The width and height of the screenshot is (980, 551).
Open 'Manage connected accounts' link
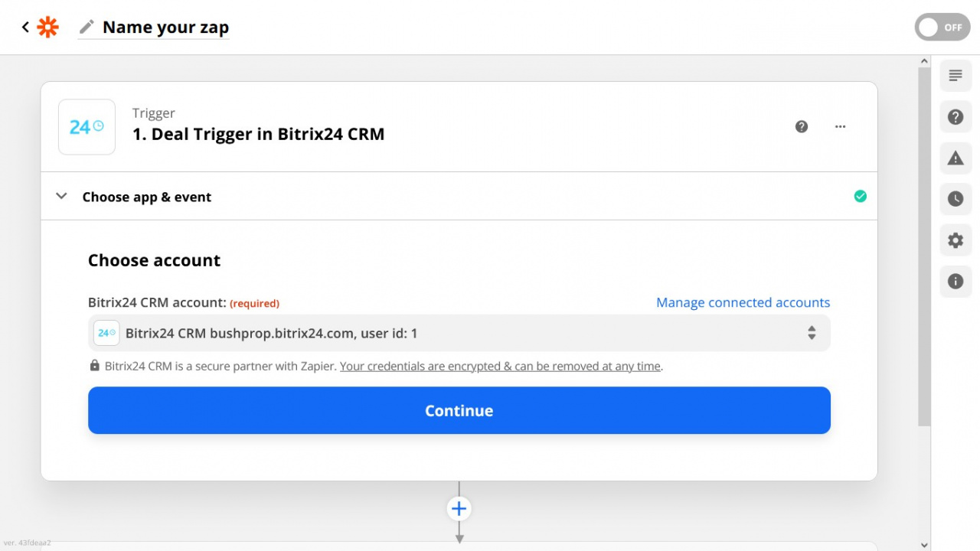click(x=743, y=303)
